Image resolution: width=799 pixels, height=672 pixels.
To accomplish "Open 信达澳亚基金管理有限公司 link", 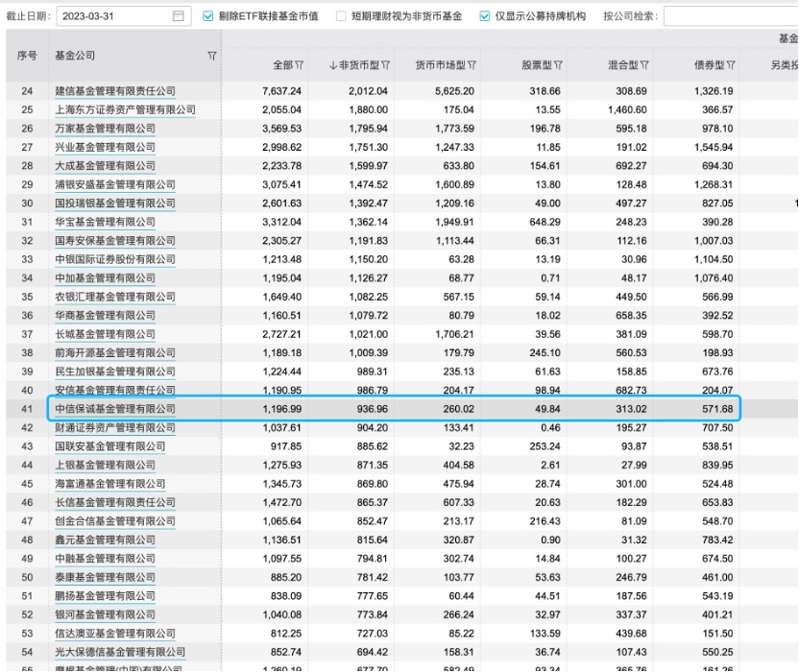I will pyautogui.click(x=115, y=634).
